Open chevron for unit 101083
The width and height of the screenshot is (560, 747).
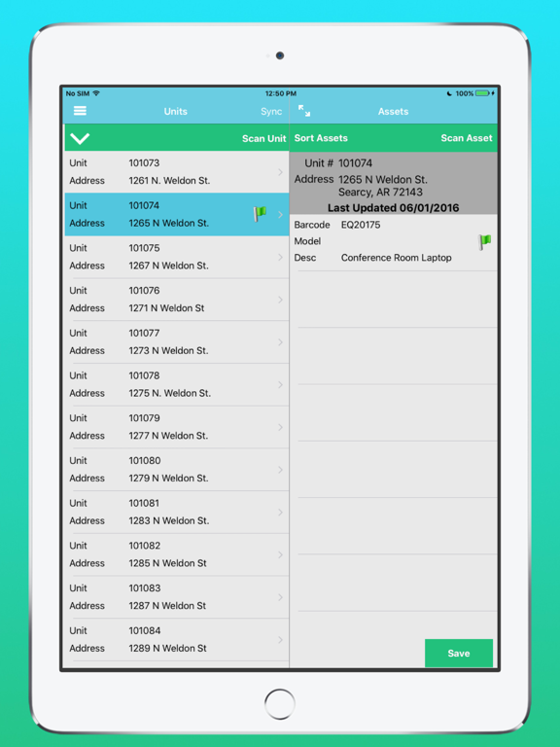point(280,597)
